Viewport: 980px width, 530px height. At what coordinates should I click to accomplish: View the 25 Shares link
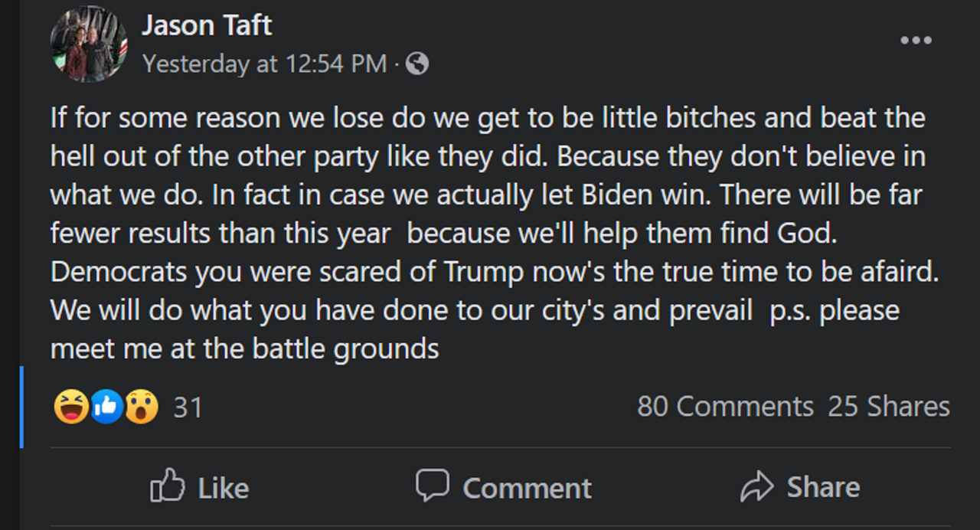pyautogui.click(x=888, y=406)
